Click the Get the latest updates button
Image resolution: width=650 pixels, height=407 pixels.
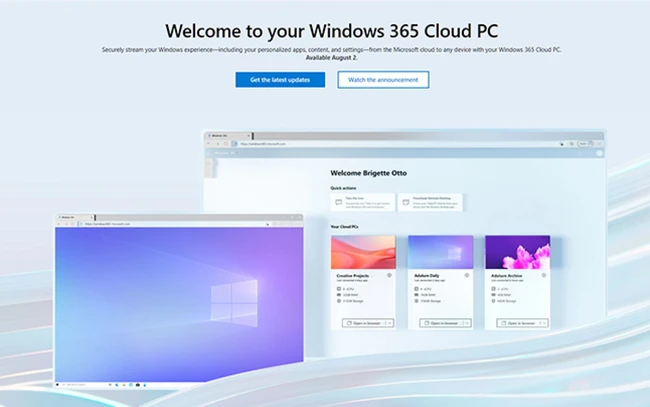[x=280, y=80]
